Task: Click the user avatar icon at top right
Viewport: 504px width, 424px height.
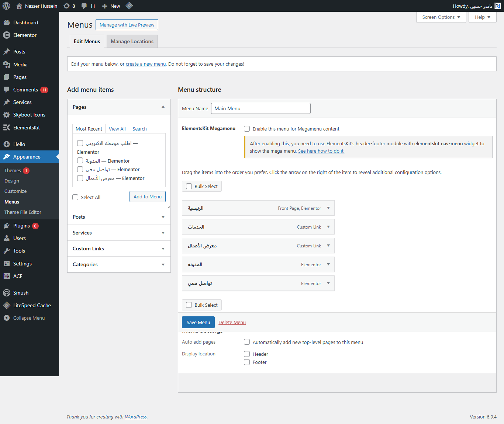Action: tap(498, 6)
